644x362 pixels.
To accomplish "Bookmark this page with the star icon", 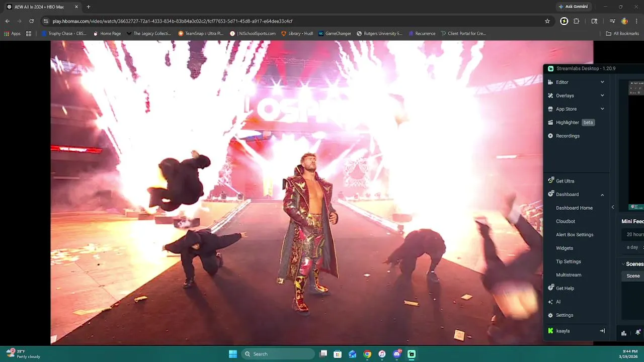I will pyautogui.click(x=547, y=21).
